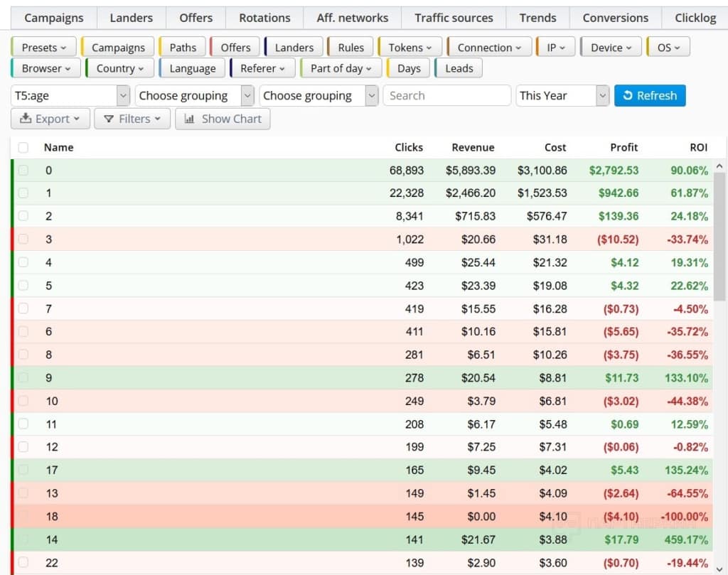Click the circular refresh arrow icon
This screenshot has width=728, height=575.
click(x=627, y=95)
